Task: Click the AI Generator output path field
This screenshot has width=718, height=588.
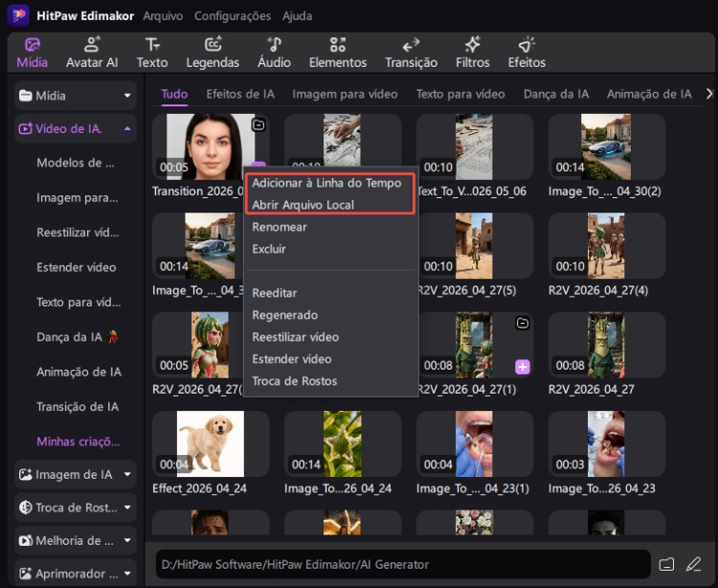Action: [403, 564]
